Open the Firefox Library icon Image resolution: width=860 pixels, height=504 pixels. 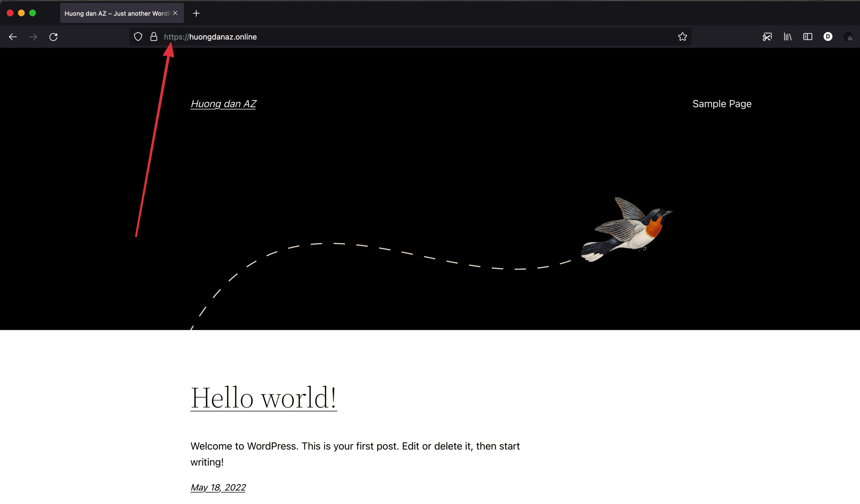click(x=787, y=37)
